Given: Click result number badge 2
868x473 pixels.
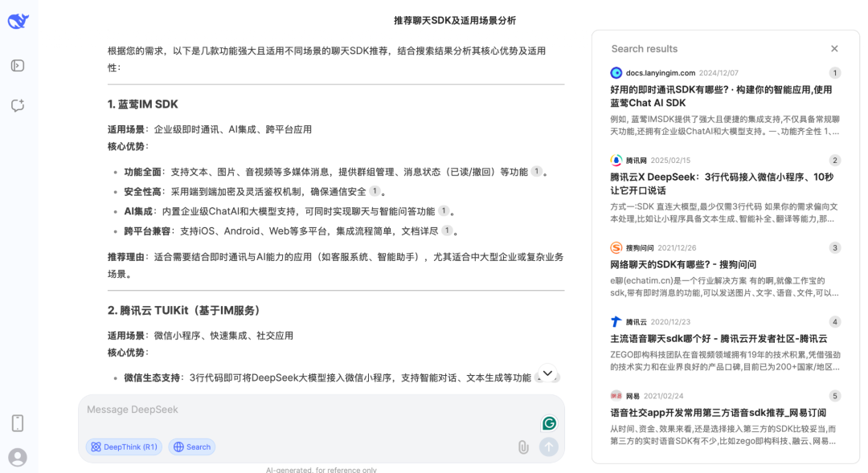Looking at the screenshot, I should tap(835, 161).
